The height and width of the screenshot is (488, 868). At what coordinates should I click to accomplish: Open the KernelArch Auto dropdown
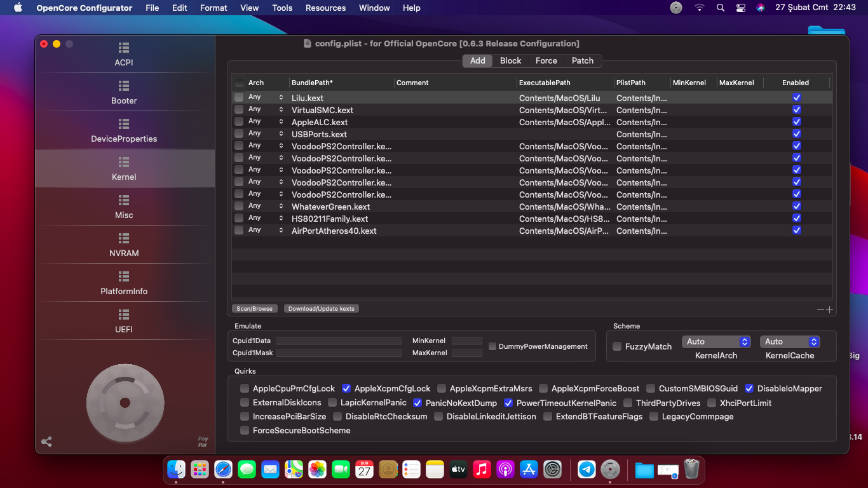716,342
